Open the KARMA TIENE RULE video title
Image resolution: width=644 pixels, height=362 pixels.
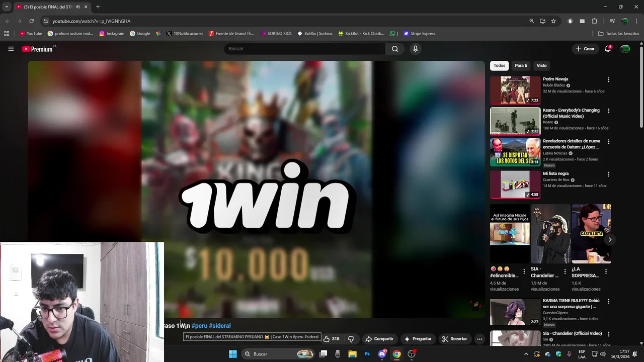point(571,304)
